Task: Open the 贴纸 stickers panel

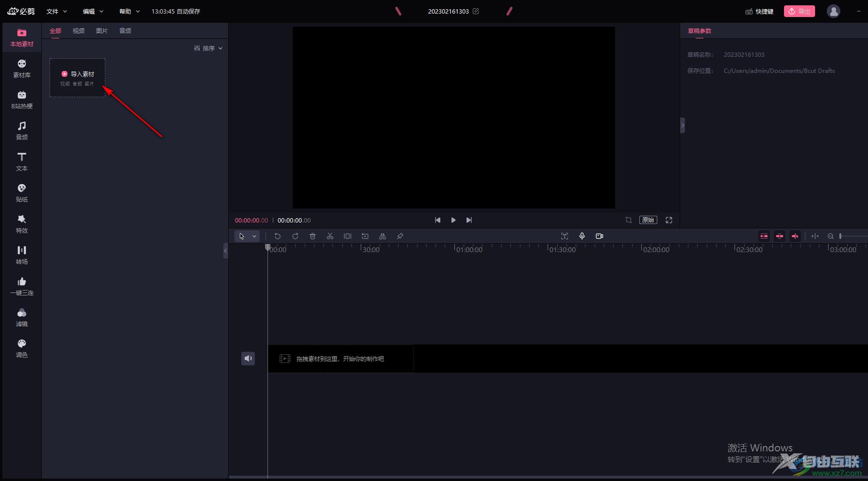Action: coord(22,193)
